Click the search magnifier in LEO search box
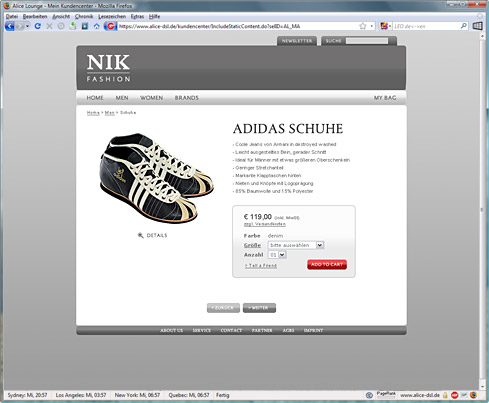The image size is (489, 403). 464,26
